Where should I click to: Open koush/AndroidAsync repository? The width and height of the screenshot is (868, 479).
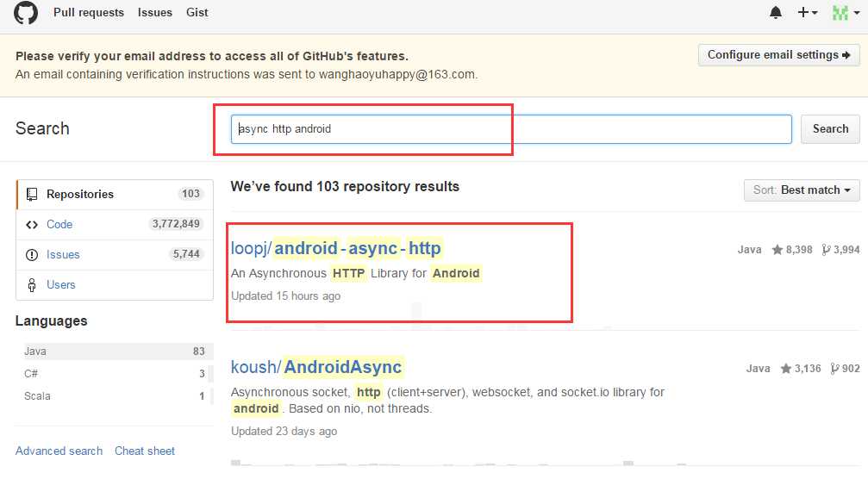point(316,367)
